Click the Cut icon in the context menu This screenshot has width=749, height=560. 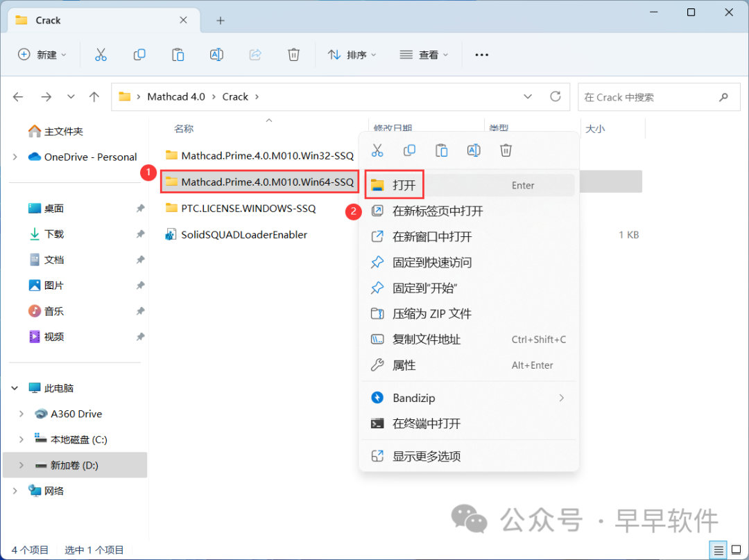click(x=377, y=151)
